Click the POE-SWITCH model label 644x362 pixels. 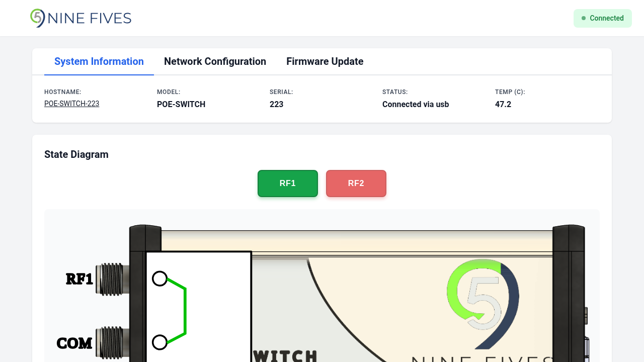pos(181,105)
